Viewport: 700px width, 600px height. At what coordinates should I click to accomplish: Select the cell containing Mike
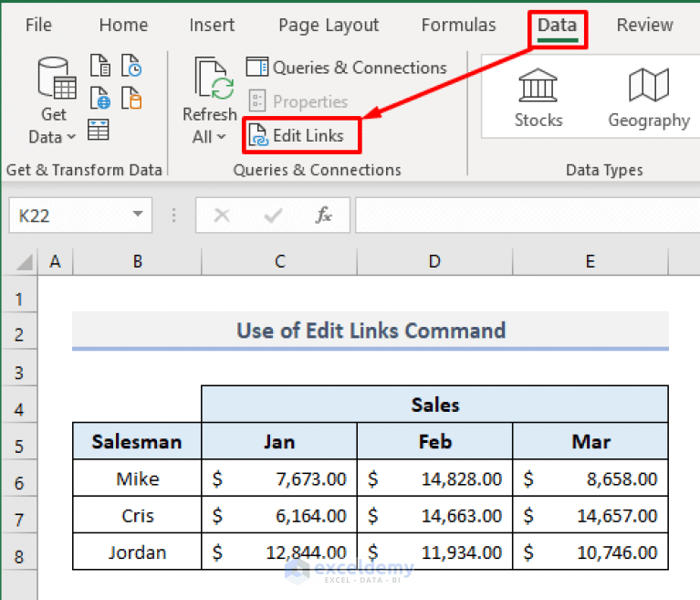(x=137, y=478)
